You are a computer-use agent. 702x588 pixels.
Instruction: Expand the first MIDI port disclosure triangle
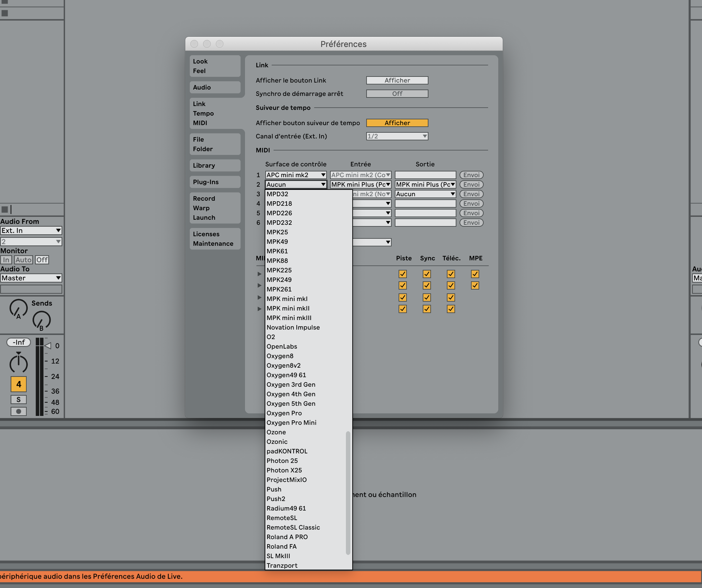tap(259, 274)
